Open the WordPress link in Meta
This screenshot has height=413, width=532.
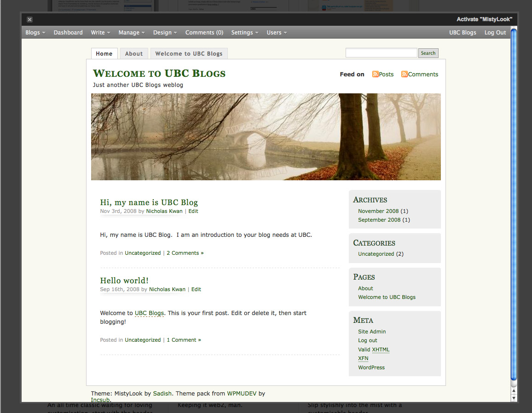coord(371,367)
